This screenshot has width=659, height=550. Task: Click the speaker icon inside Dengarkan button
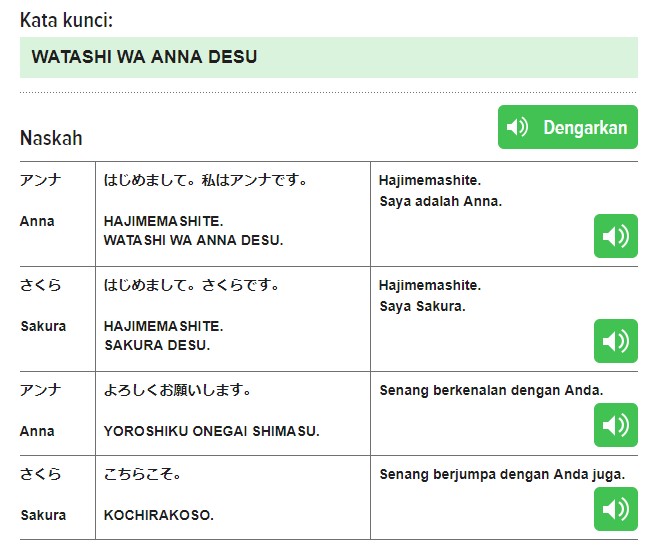(517, 127)
